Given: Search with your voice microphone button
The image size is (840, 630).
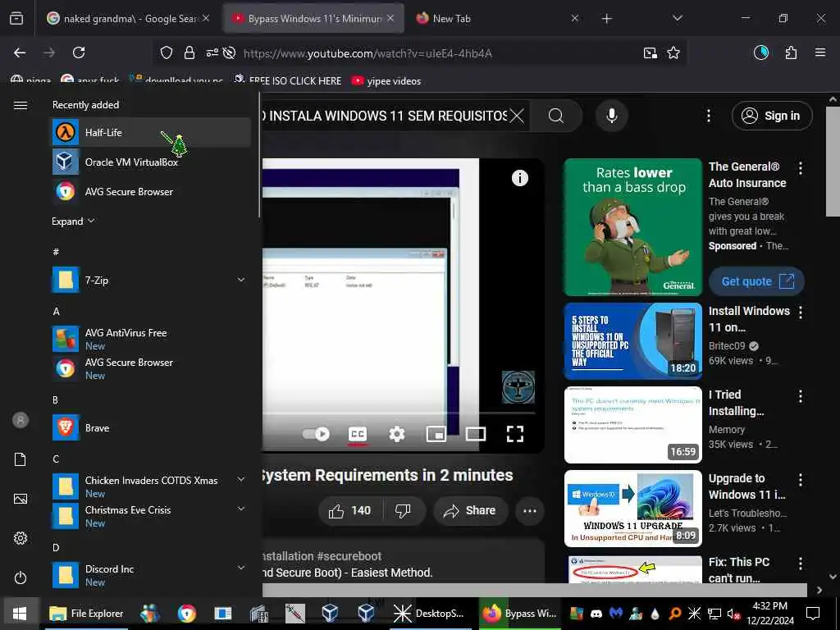Looking at the screenshot, I should pyautogui.click(x=612, y=116).
